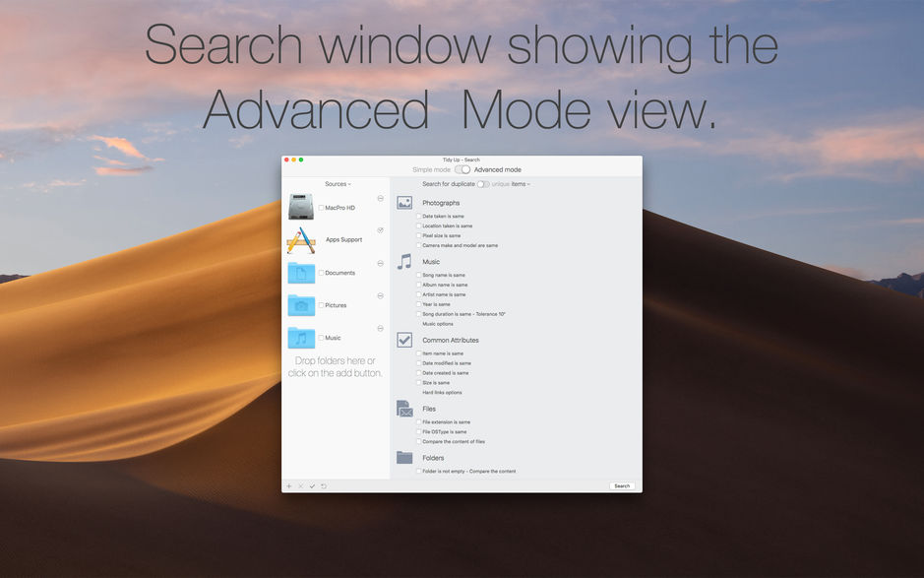Viewport: 924px width, 578px height.
Task: Click the reset arrow button in bottom bar
Action: point(324,486)
